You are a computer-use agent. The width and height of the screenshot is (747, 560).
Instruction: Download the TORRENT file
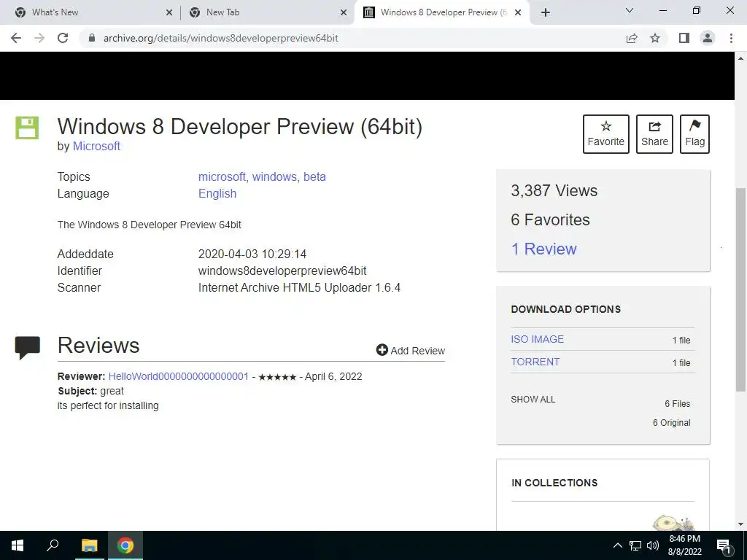pyautogui.click(x=535, y=362)
